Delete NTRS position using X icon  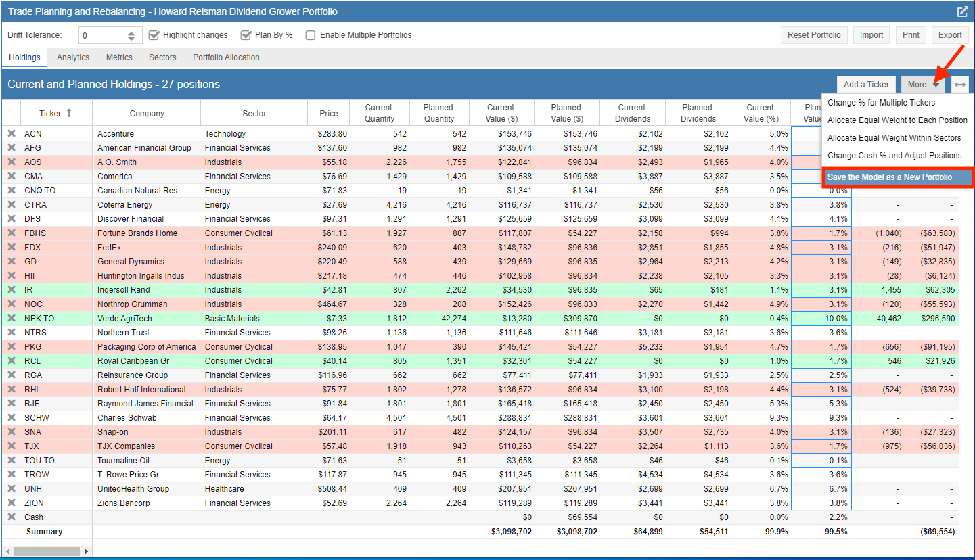[11, 333]
